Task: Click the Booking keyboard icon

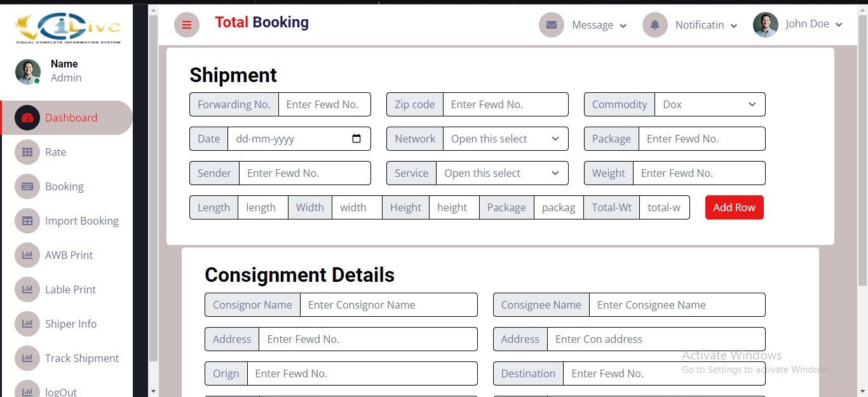Action: [x=27, y=186]
